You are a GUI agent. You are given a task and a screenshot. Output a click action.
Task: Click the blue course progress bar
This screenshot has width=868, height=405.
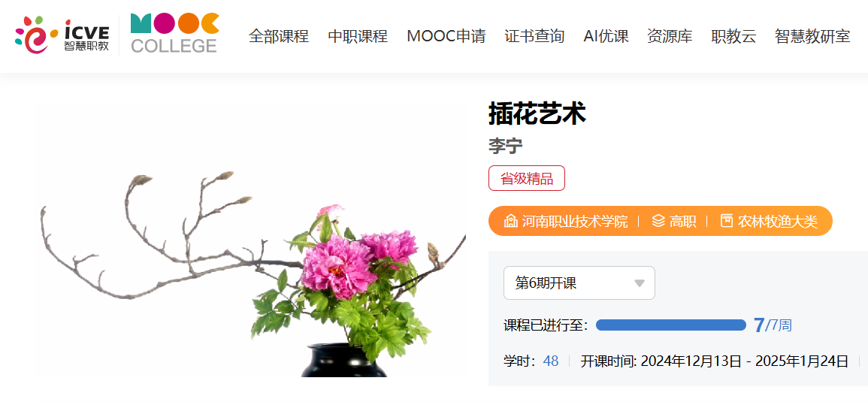click(x=671, y=325)
